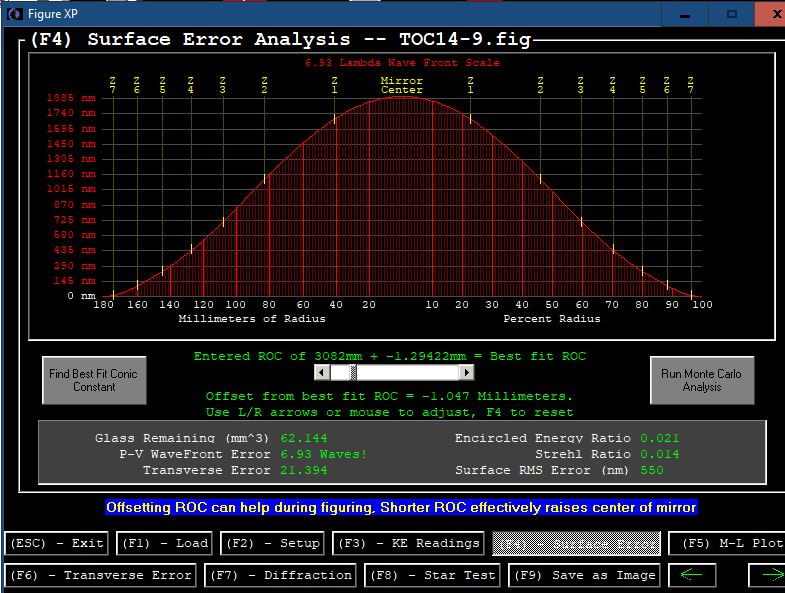Click the Use L/R arrows instruction text
The height and width of the screenshot is (593, 785).
tap(389, 412)
